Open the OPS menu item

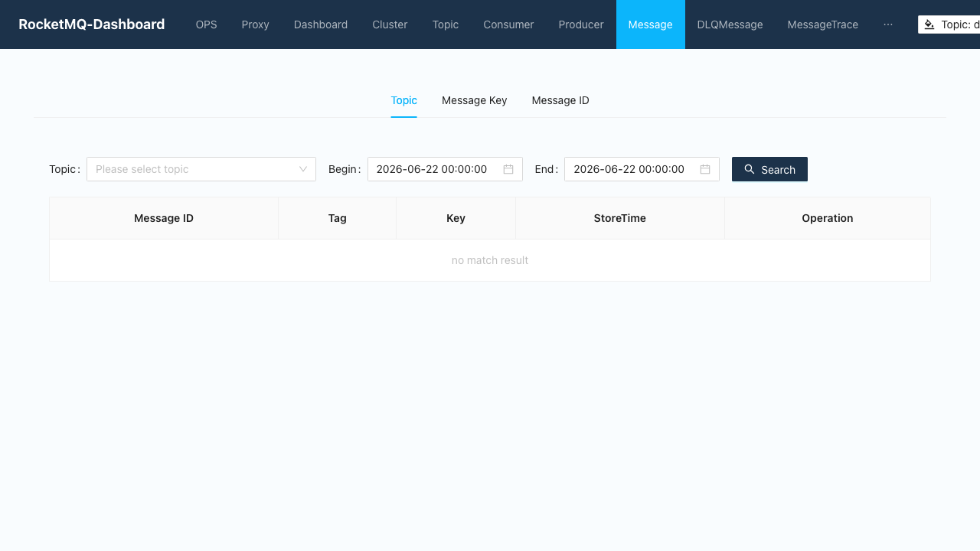(206, 24)
